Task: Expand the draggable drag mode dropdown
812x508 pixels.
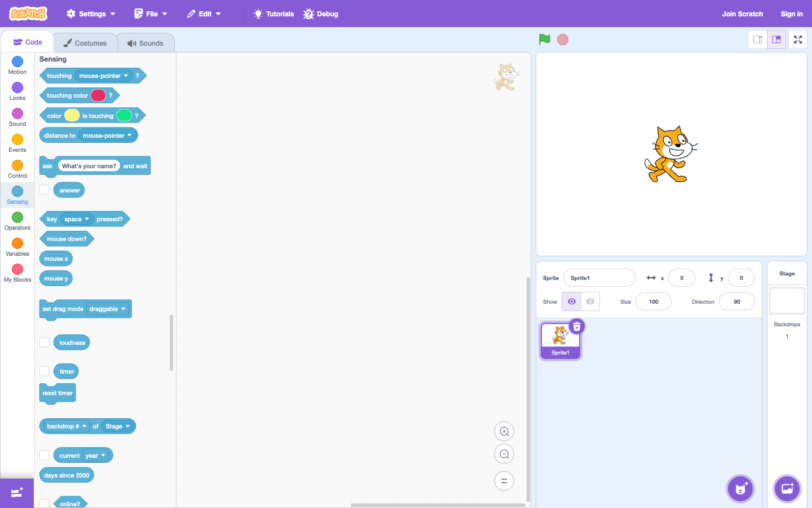Action: click(x=107, y=309)
